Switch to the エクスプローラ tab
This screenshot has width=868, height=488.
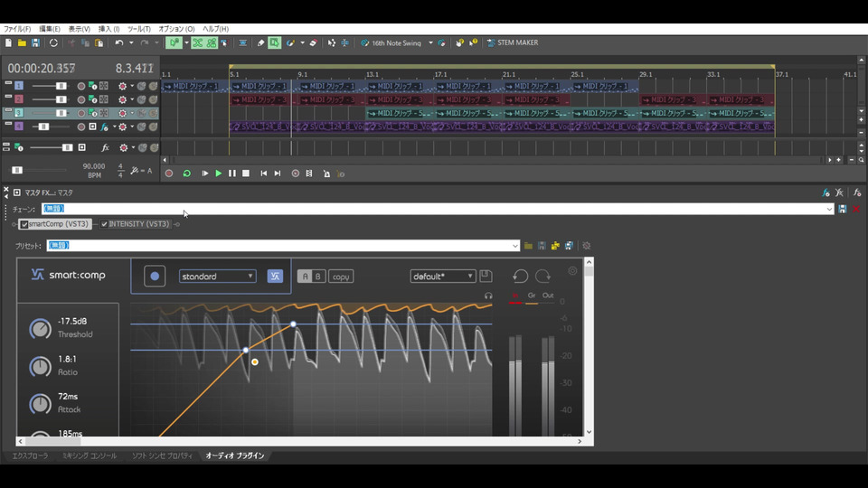(x=30, y=455)
